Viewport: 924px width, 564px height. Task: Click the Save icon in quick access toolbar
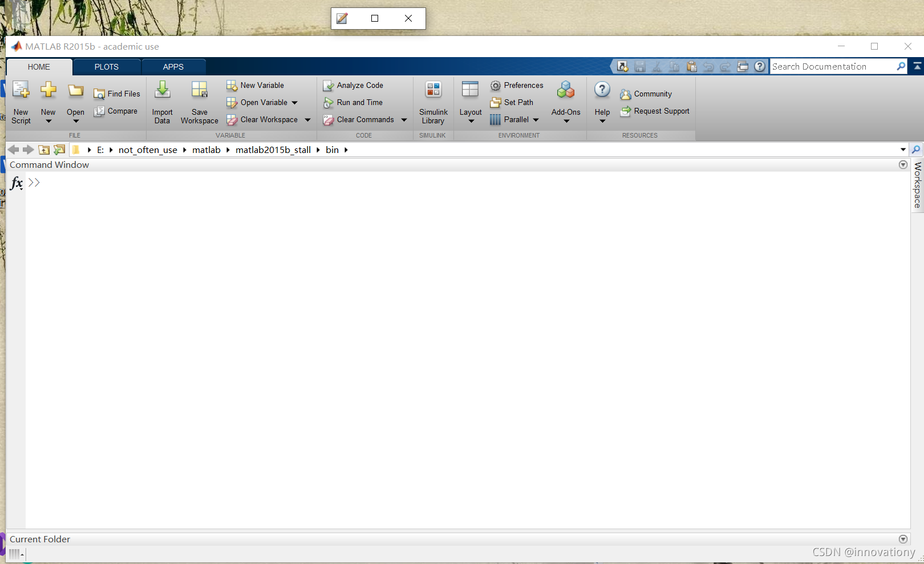[x=640, y=67]
